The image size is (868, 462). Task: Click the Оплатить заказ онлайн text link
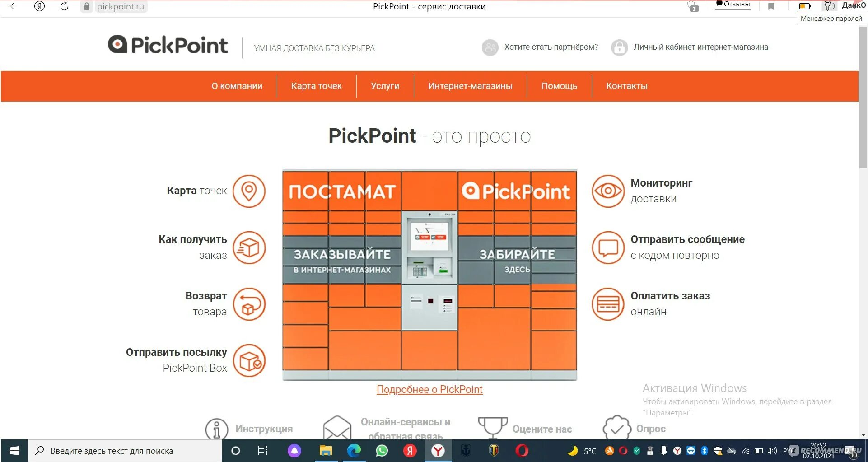tap(670, 304)
